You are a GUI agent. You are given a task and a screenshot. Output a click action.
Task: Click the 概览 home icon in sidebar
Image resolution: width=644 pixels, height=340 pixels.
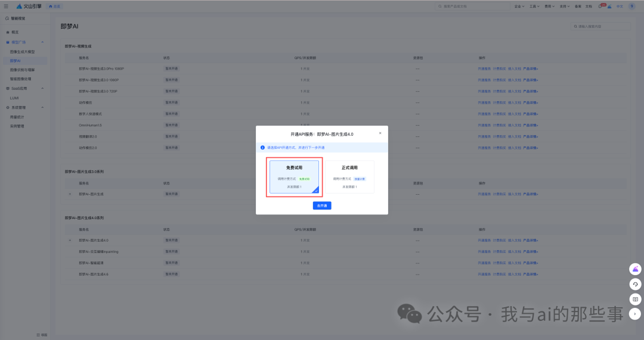(7, 32)
